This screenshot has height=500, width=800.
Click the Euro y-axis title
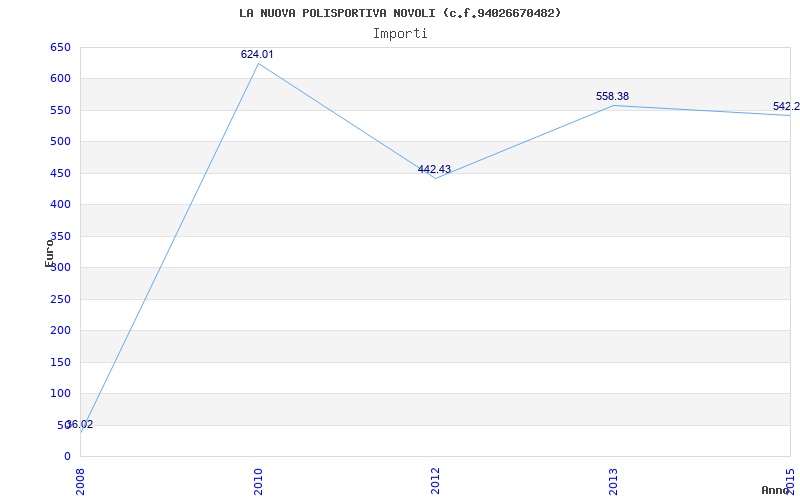tap(49, 253)
